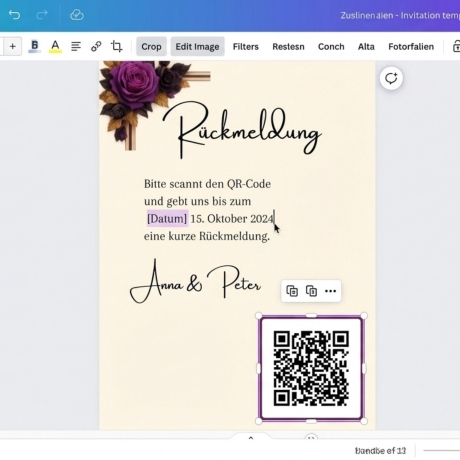Viewport: 460px width, 460px height.
Task: Open the Filters menu
Action: 246,47
